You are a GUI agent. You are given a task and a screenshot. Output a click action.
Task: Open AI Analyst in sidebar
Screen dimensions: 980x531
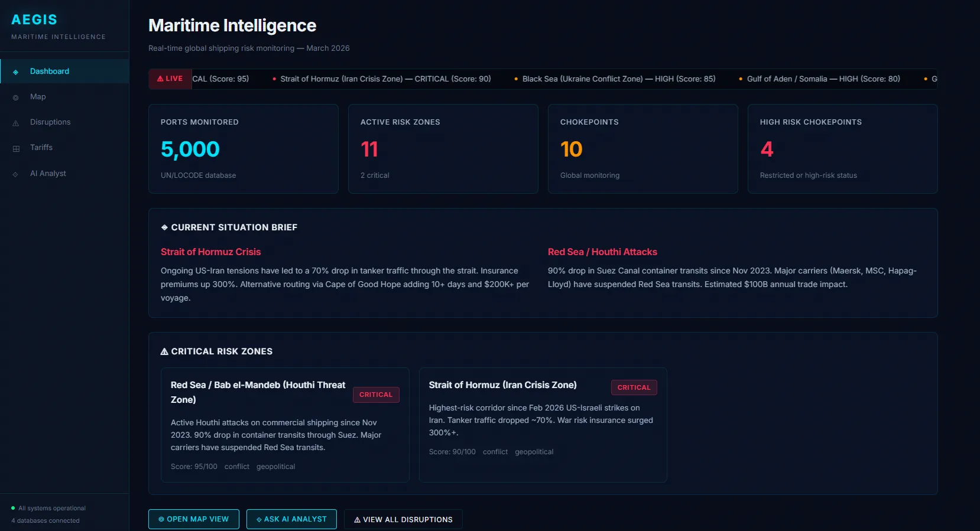64,174
